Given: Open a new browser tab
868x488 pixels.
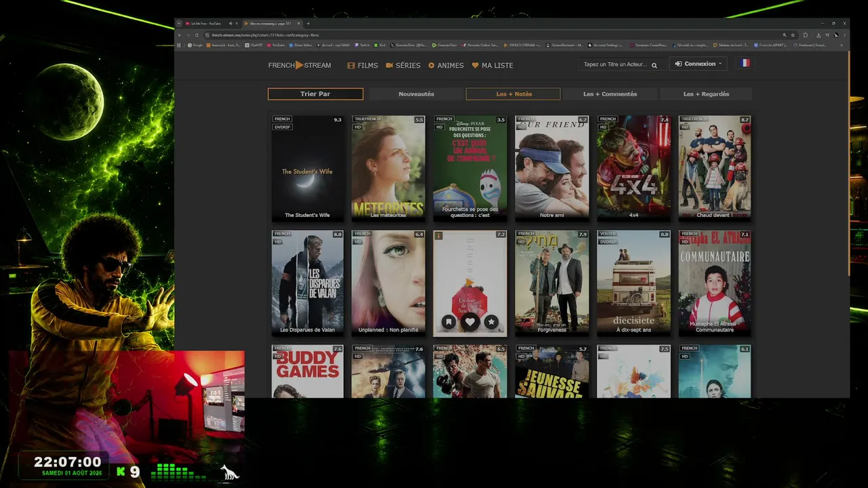Looking at the screenshot, I should [x=308, y=24].
